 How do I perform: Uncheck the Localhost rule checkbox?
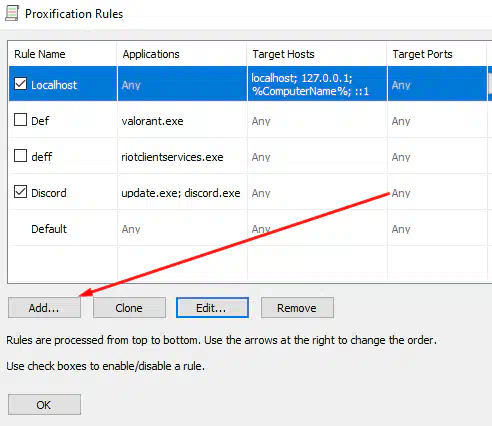tap(20, 84)
